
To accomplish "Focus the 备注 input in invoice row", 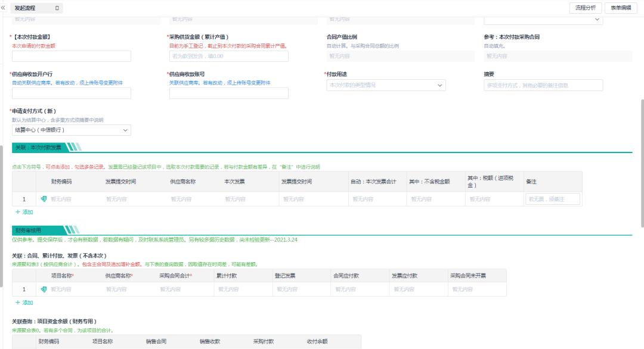I will (x=553, y=199).
